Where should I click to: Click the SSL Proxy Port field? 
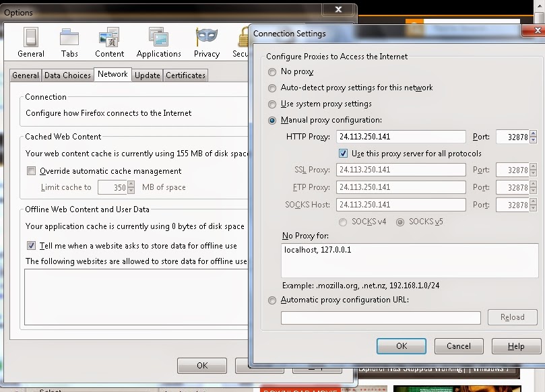[x=513, y=170]
